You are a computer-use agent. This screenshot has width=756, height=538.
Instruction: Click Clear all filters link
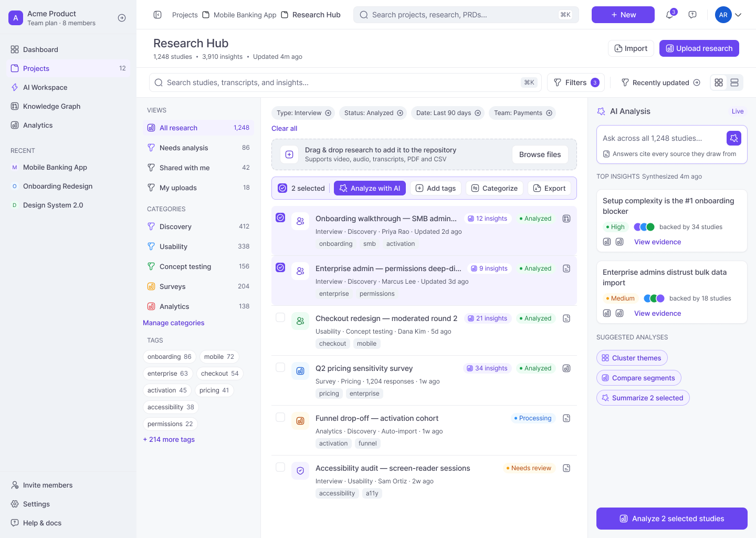point(284,128)
